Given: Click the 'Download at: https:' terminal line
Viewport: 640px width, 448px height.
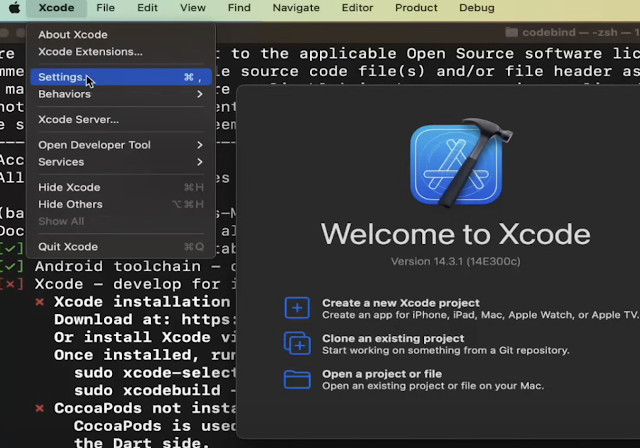Looking at the screenshot, I should tap(145, 319).
